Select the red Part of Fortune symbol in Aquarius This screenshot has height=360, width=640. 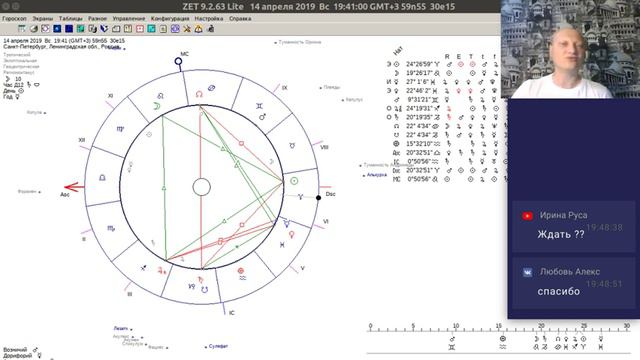[x=241, y=271]
